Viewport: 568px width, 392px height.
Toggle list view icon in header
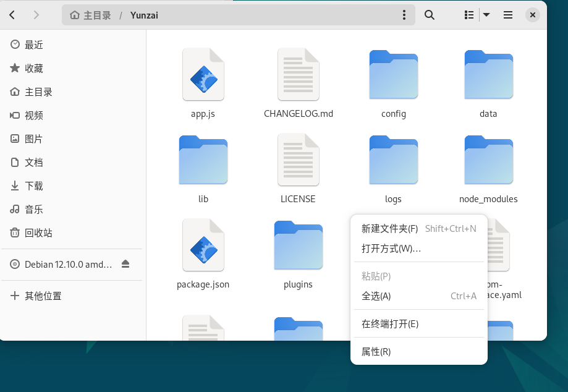[469, 15]
